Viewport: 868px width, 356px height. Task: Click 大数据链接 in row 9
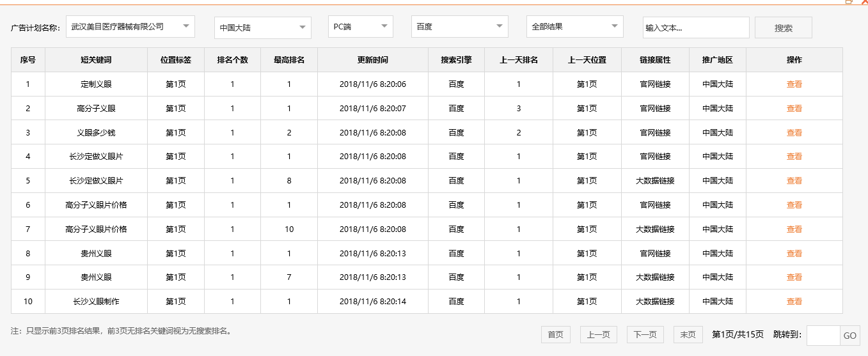click(655, 277)
